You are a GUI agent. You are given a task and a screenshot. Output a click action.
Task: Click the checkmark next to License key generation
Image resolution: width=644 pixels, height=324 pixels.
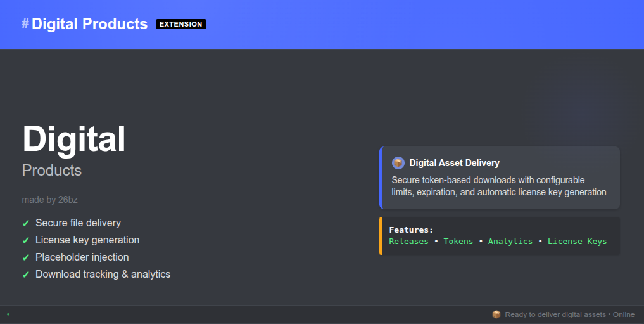26,240
